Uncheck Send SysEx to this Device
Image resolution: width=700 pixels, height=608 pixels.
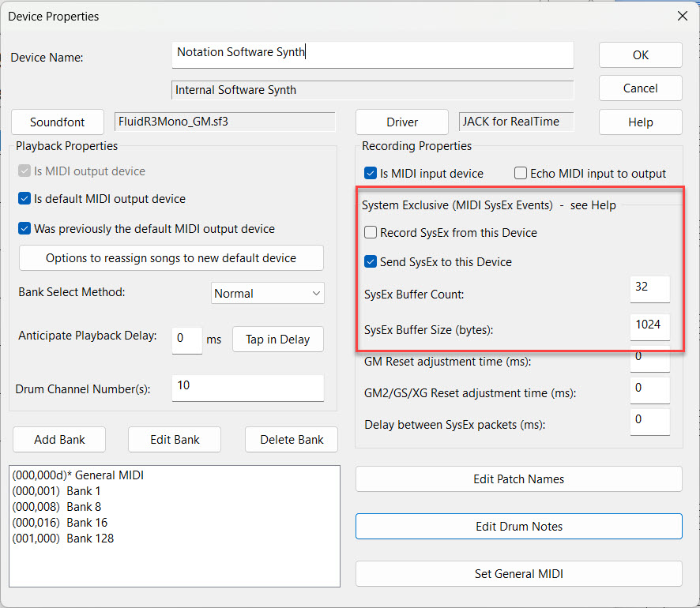371,261
